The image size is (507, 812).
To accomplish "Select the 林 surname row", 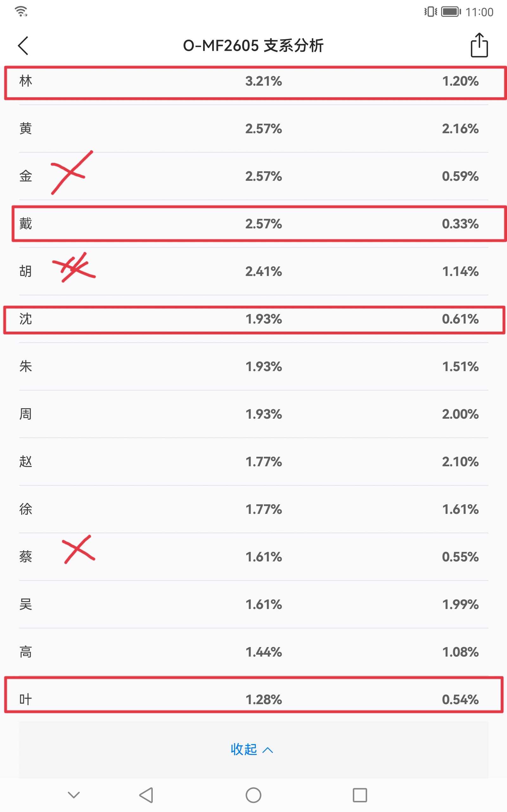I will [x=253, y=81].
